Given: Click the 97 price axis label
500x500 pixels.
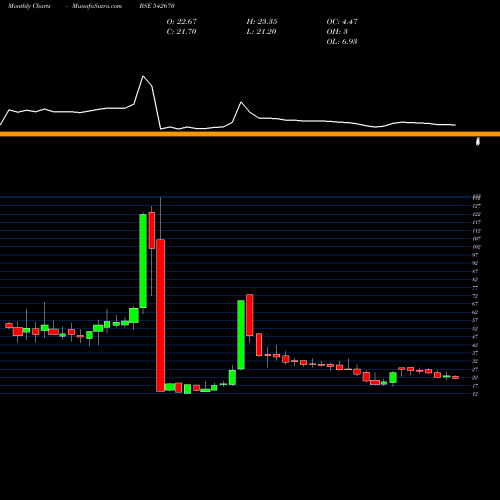Looking at the screenshot, I should [x=475, y=255].
